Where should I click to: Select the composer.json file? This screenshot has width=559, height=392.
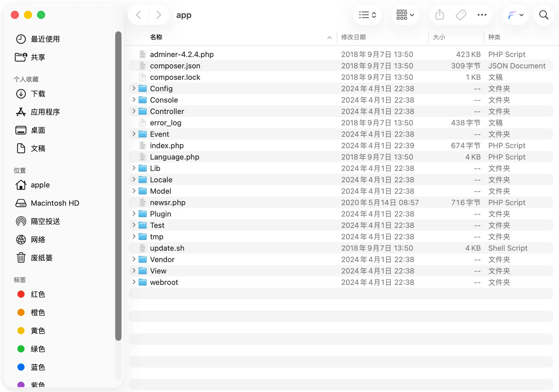point(341,66)
